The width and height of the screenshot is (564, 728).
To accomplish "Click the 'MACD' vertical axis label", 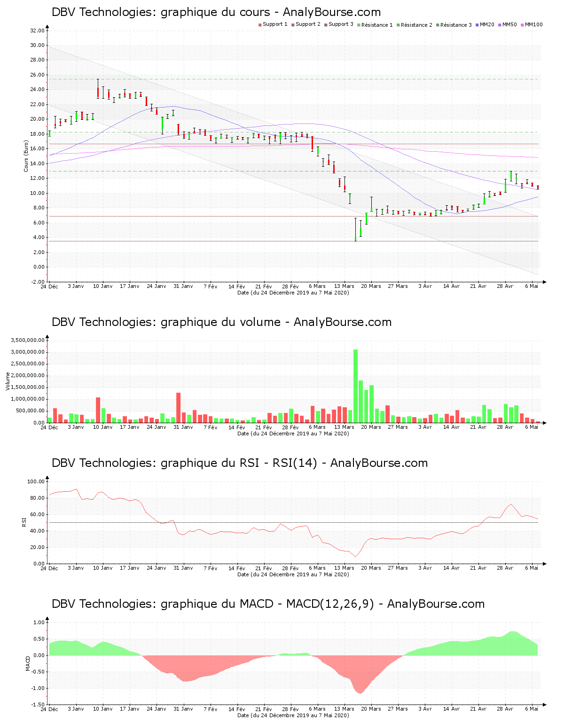I will pos(28,663).
